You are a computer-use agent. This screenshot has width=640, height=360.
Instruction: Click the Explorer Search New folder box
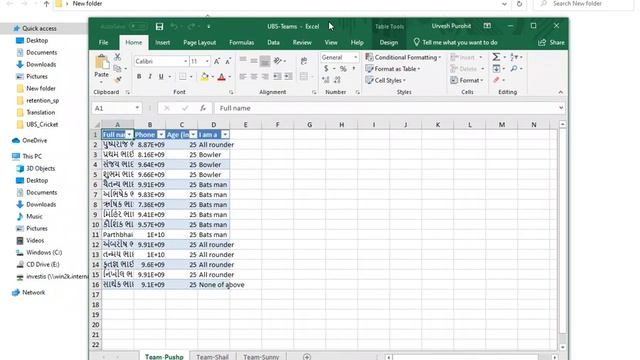tap(584, 4)
